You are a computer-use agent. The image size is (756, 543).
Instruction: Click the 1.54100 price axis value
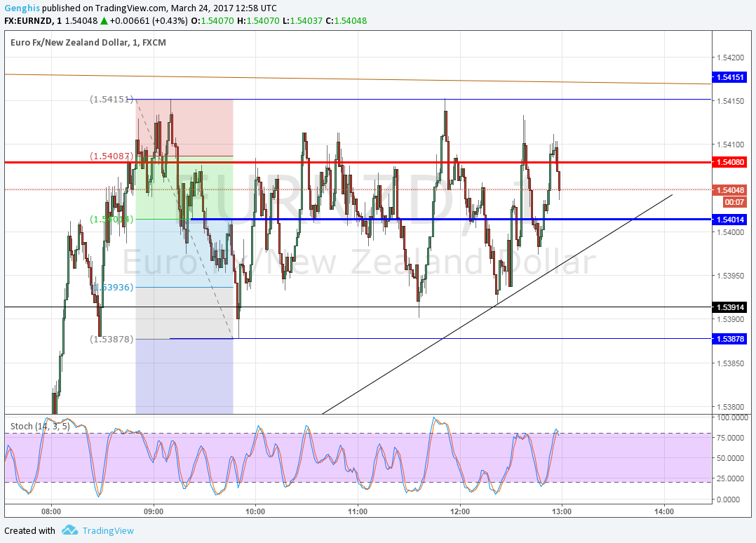coord(731,145)
